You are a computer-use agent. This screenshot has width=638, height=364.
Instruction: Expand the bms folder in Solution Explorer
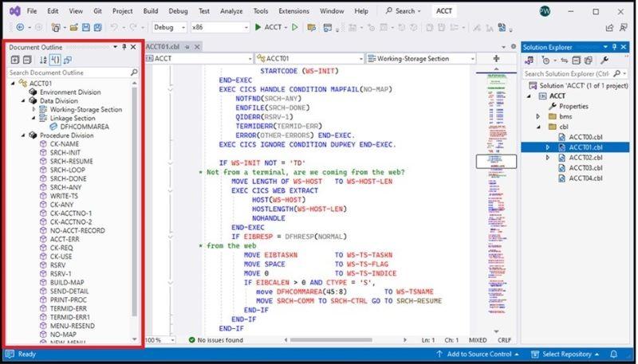tap(538, 116)
